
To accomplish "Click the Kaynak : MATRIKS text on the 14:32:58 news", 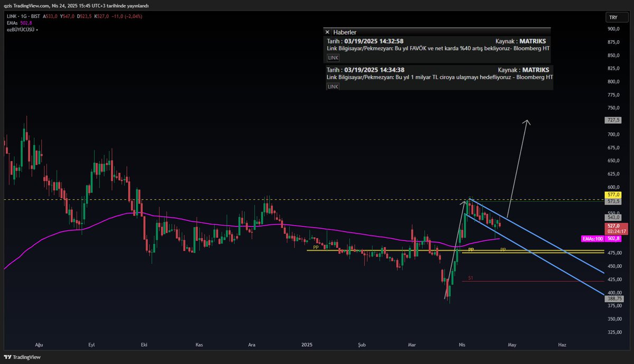I will (x=521, y=41).
